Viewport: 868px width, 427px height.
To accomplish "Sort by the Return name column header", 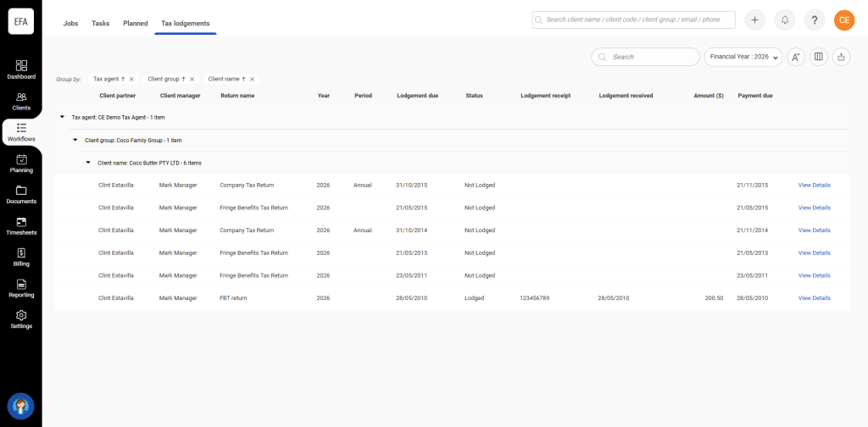I will coord(237,96).
